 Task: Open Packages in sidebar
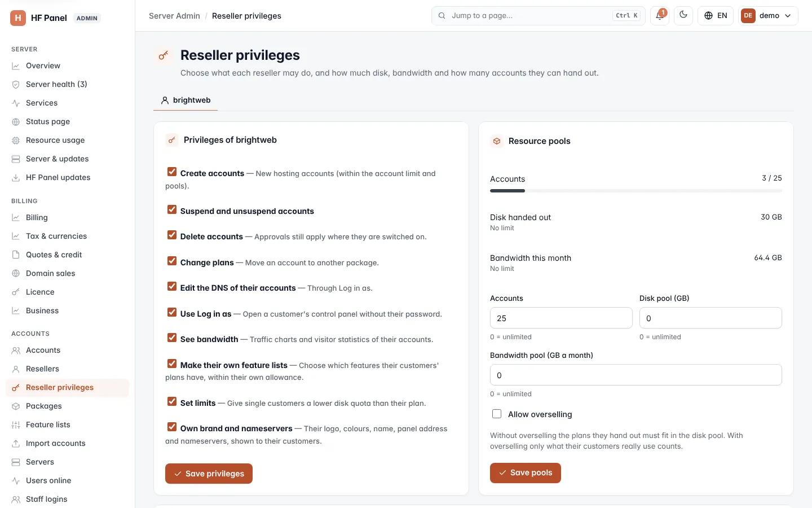[67, 406]
